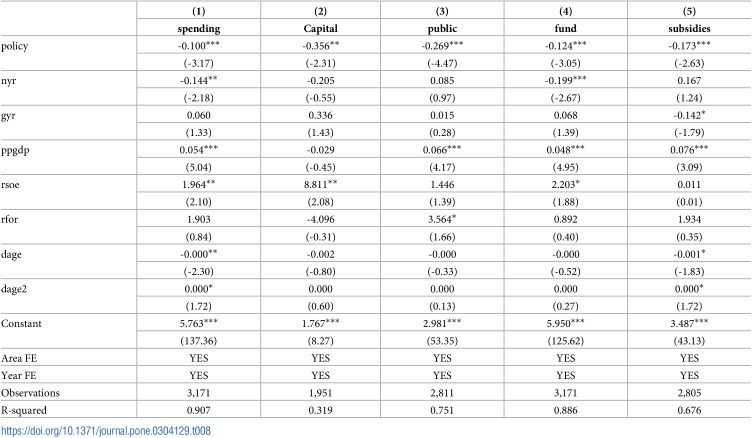The image size is (752, 438).
Task: Click the policy row label
Action: coord(14,46)
